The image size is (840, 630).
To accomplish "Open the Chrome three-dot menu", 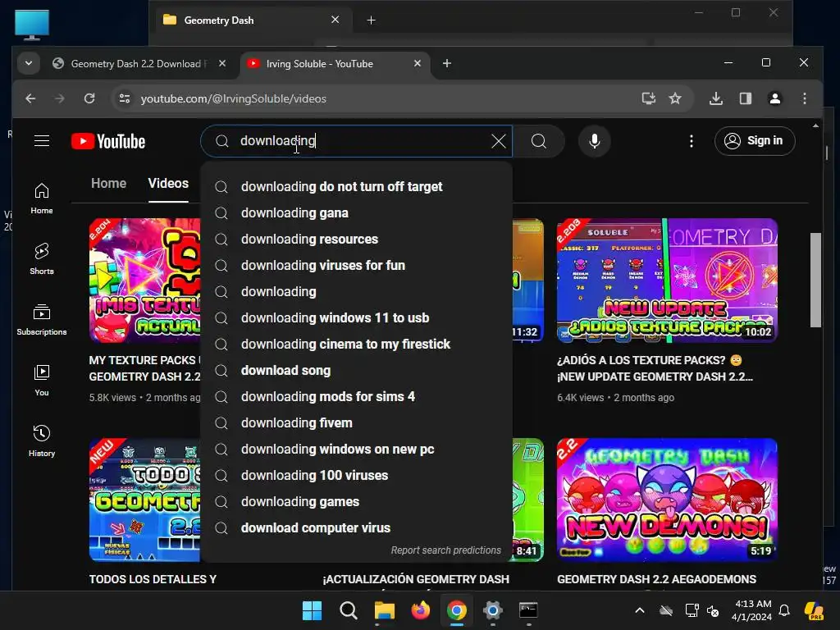I will (804, 98).
